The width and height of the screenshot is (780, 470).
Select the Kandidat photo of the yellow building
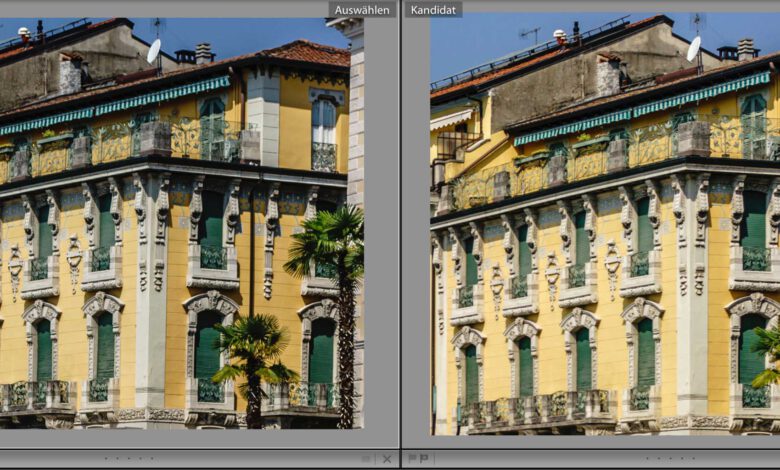[x=605, y=225]
